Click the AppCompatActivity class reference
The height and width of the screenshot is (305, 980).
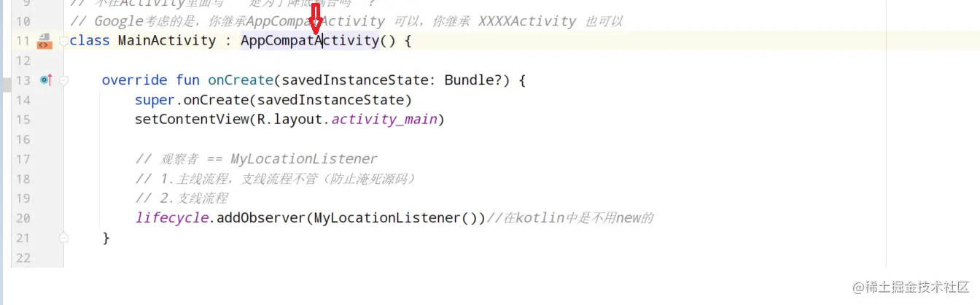click(x=310, y=41)
